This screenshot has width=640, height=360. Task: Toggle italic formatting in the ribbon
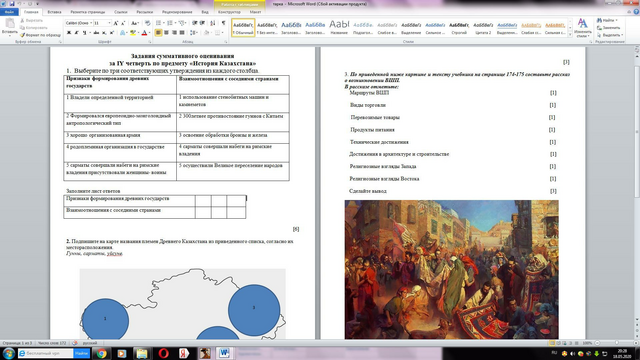(x=76, y=33)
